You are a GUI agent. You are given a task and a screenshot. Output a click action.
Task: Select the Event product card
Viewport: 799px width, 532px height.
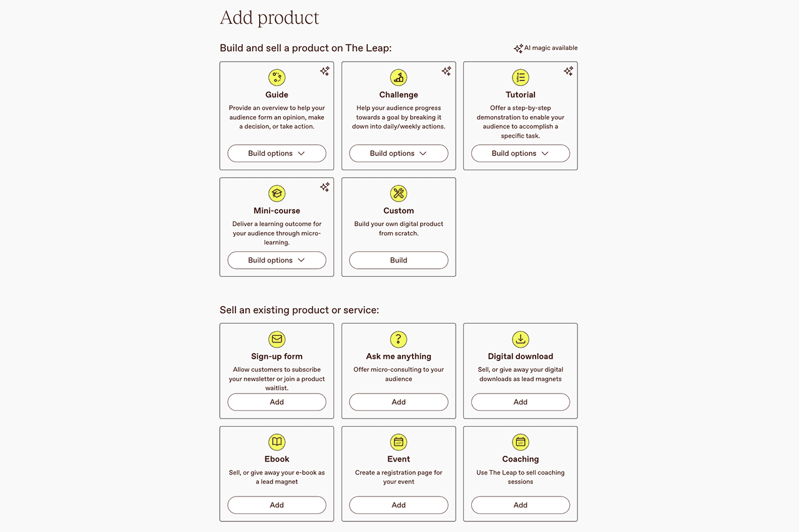(x=398, y=474)
